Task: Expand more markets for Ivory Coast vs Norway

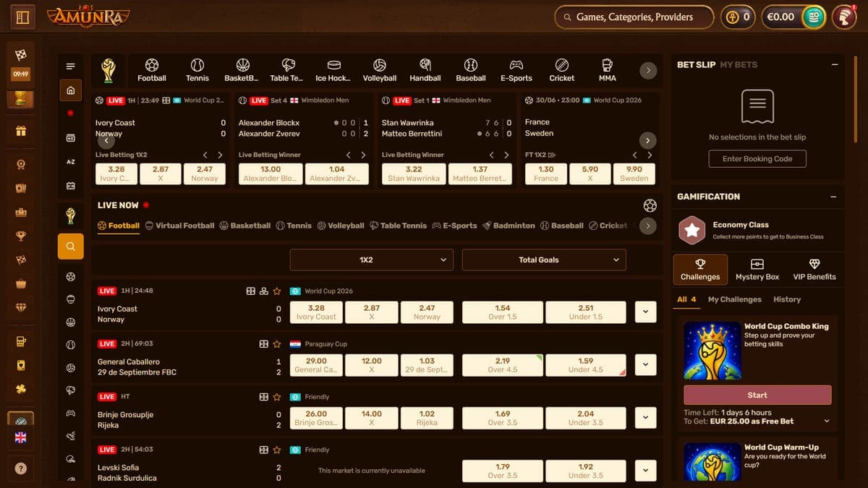Action: [645, 312]
